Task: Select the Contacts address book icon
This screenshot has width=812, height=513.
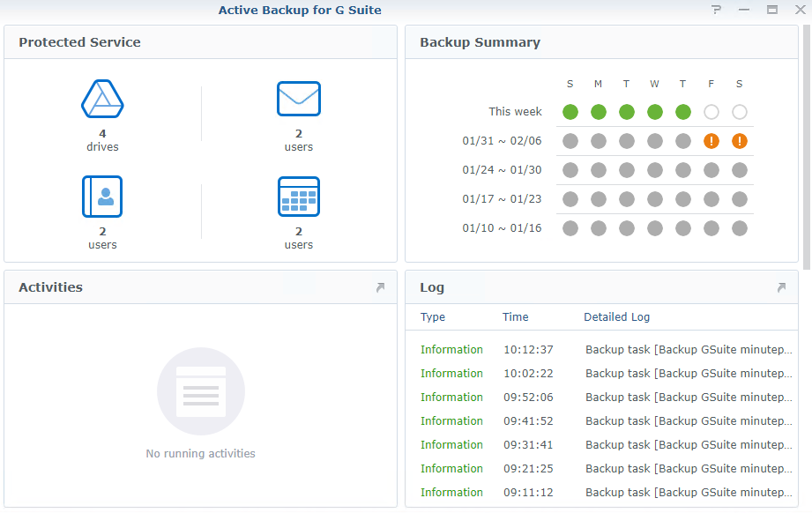Action: 102,197
